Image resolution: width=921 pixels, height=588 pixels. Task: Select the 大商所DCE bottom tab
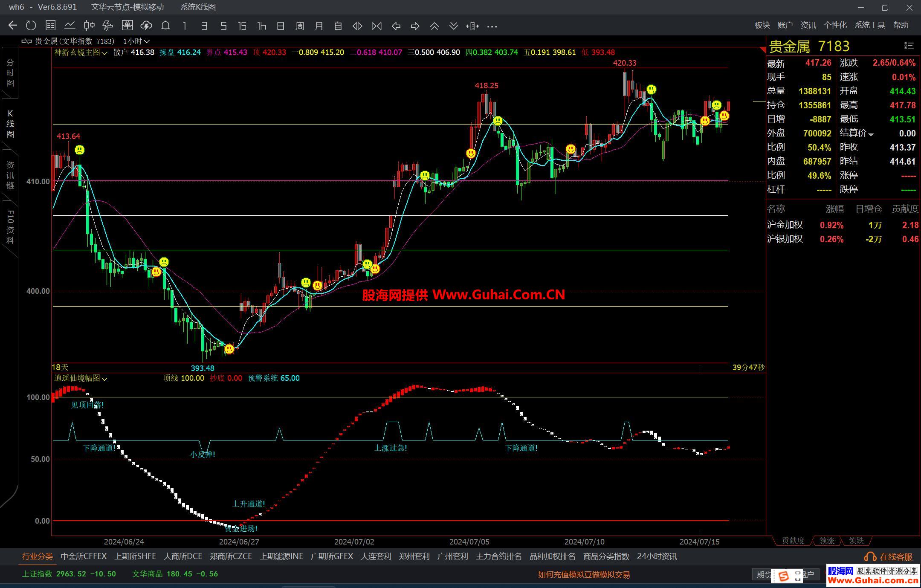pos(183,556)
